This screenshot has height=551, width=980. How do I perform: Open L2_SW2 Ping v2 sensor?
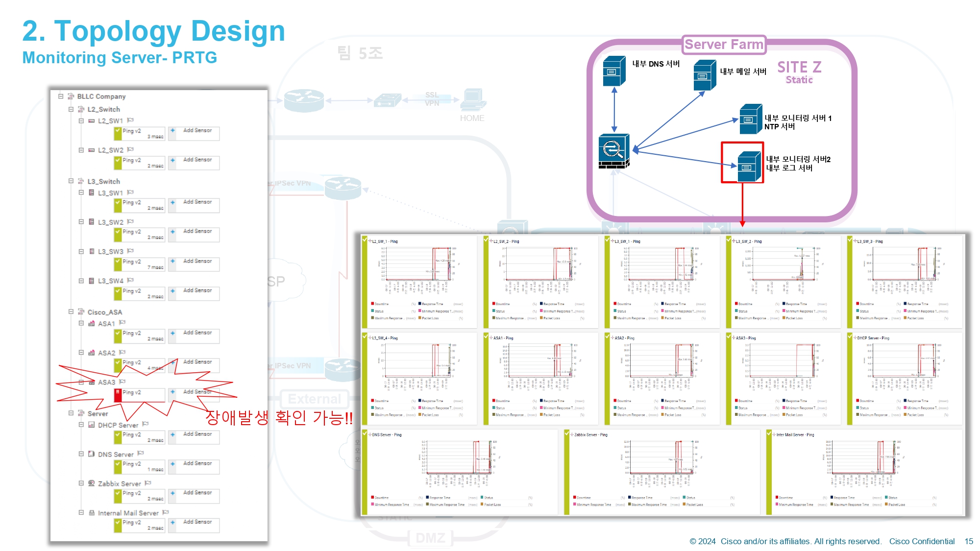[140, 163]
